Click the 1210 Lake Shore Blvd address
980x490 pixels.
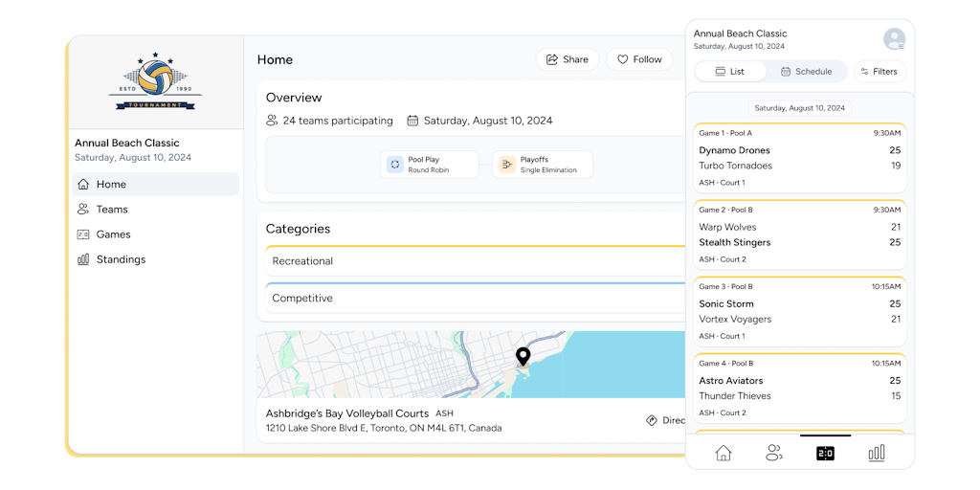pyautogui.click(x=384, y=428)
